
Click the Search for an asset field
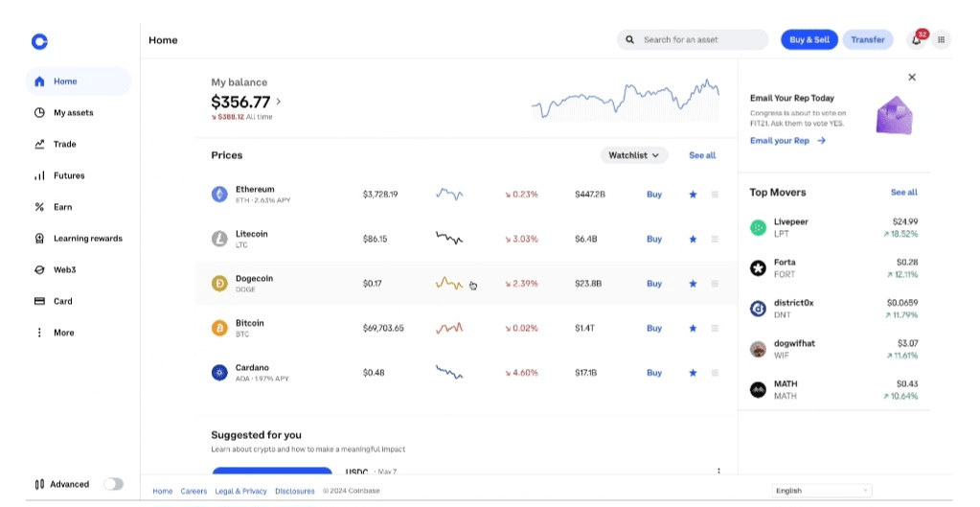tap(694, 40)
